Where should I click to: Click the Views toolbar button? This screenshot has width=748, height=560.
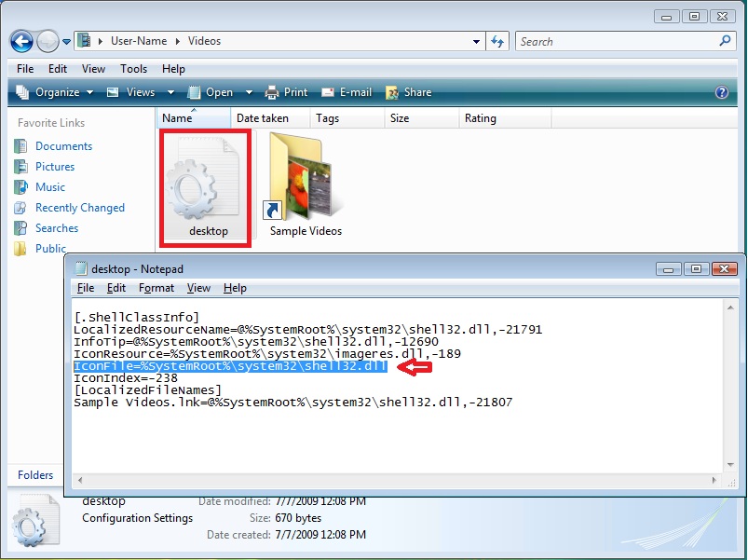pos(131,92)
